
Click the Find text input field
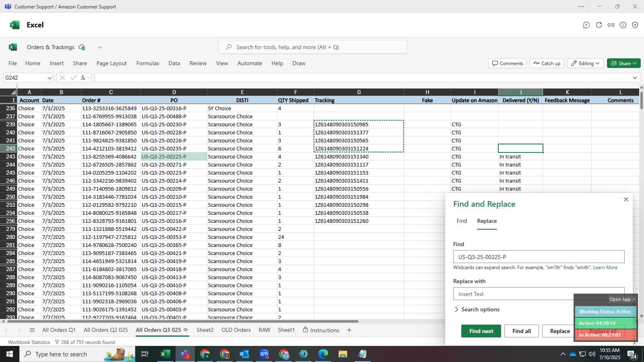tap(539, 257)
